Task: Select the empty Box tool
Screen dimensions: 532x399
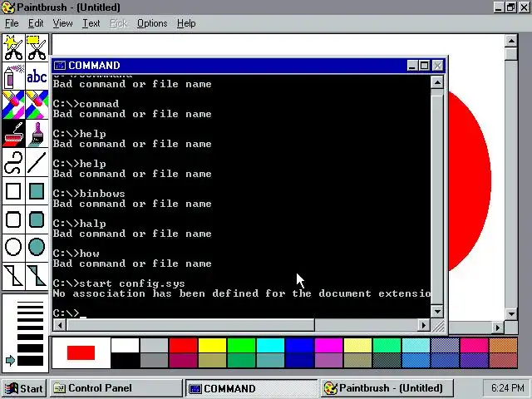Action: (x=13, y=191)
